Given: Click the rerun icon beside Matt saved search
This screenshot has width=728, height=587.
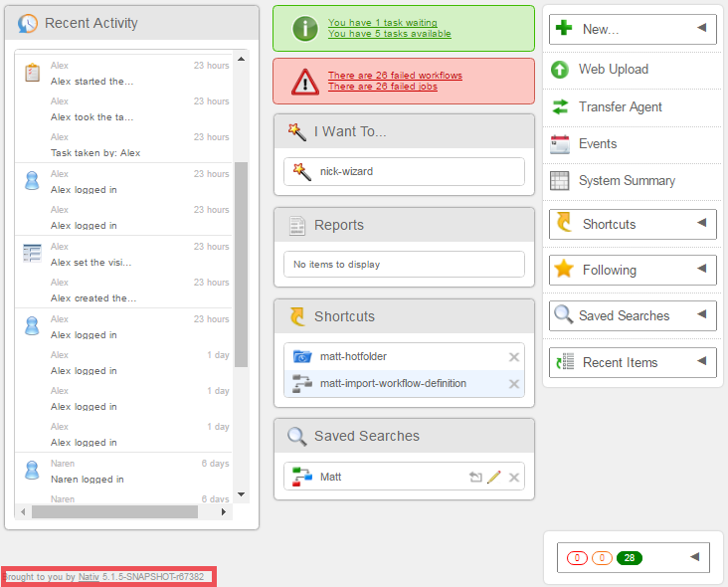Looking at the screenshot, I should coord(475,478).
